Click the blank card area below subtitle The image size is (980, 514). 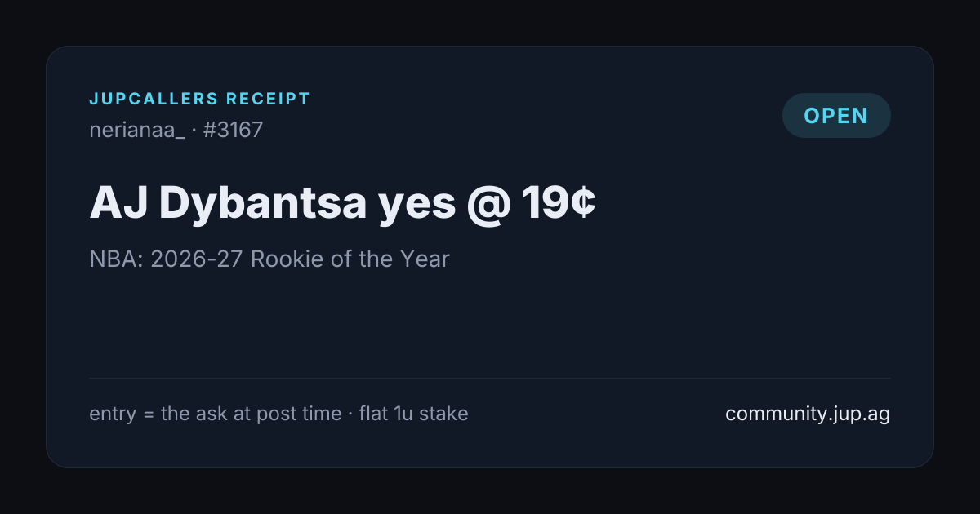point(490,324)
